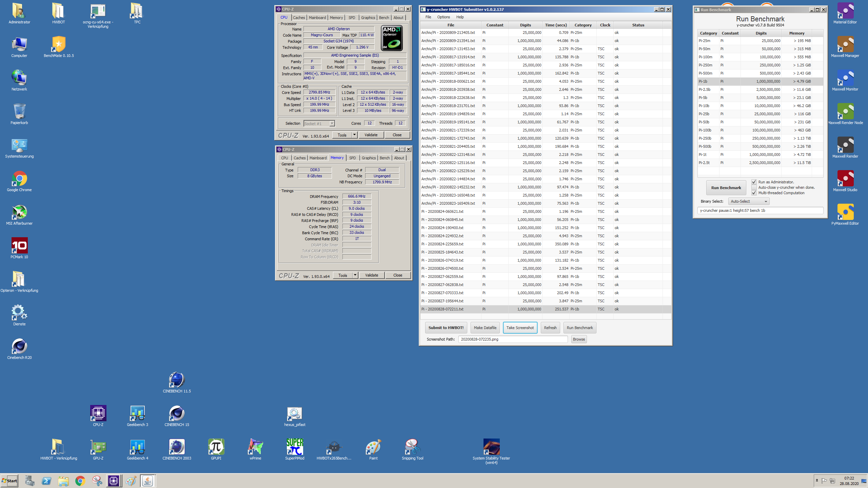868x488 pixels.
Task: Open Geekbench 3 desktop shortcut
Action: point(137,416)
